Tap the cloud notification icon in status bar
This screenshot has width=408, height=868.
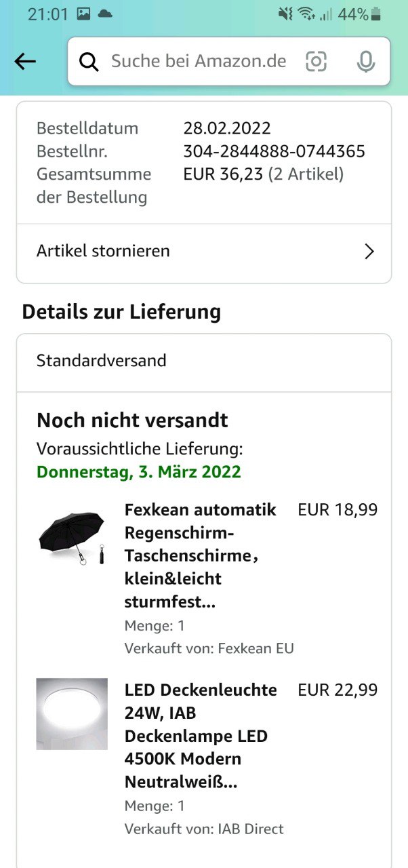105,14
